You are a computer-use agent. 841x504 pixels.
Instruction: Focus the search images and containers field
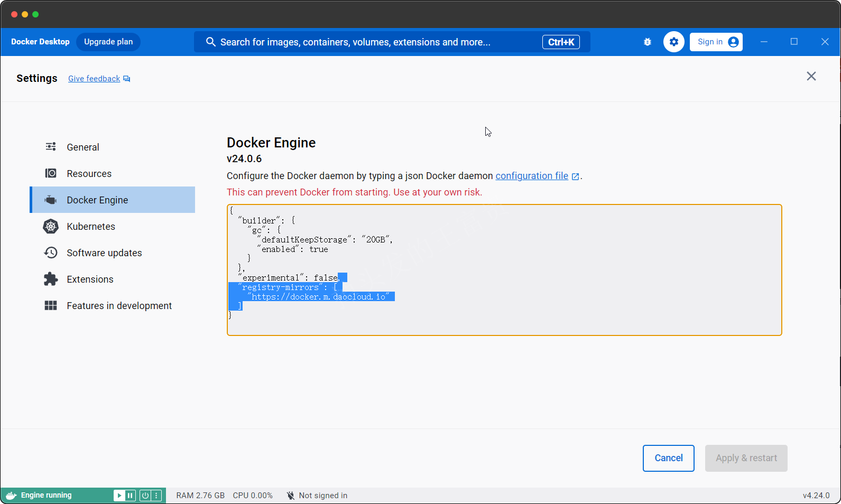click(392, 42)
